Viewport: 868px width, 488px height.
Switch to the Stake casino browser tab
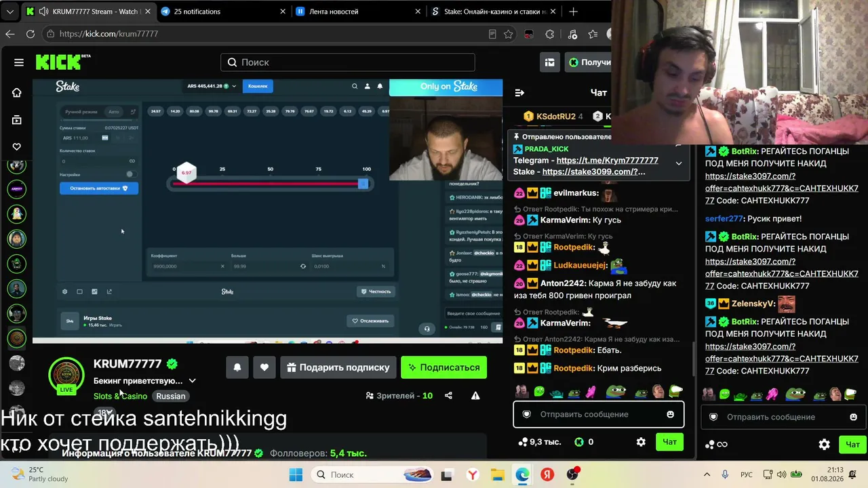pyautogui.click(x=493, y=12)
